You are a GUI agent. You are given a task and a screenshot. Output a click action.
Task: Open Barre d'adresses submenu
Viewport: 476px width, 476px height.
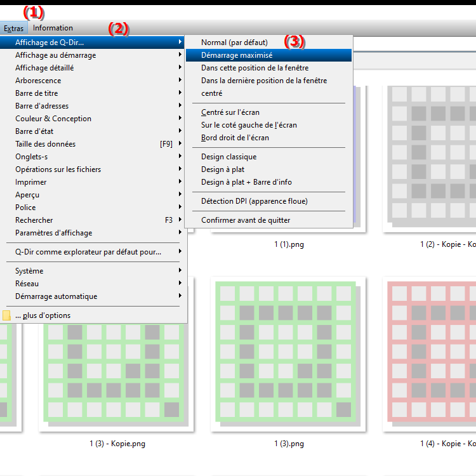pyautogui.click(x=92, y=106)
